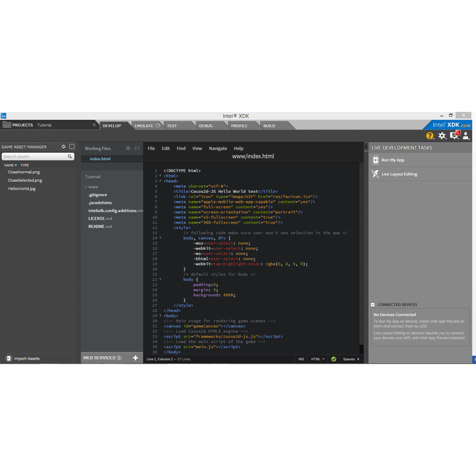Add a web service with plus icon
The width and height of the screenshot is (476, 476).
(x=135, y=358)
